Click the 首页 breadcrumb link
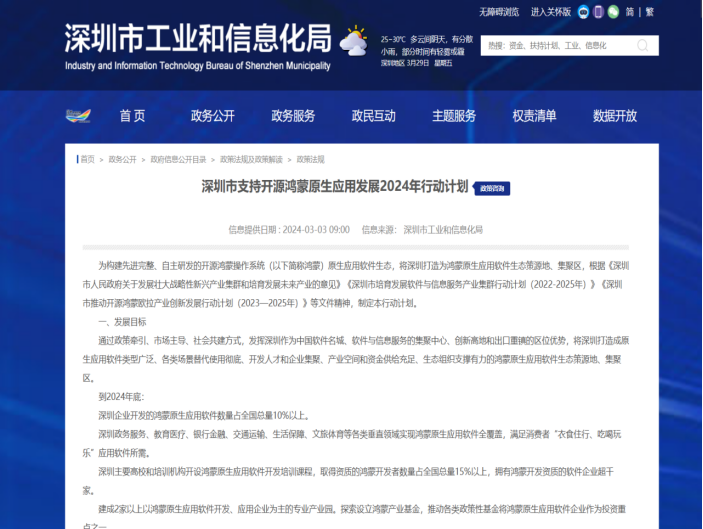 click(87, 160)
